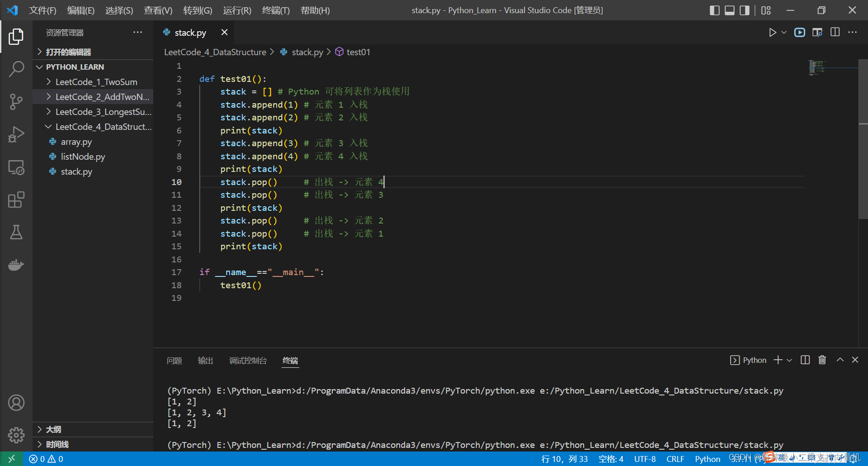Image resolution: width=868 pixels, height=466 pixels.
Task: Change indentation via 空格: 4
Action: [611, 459]
